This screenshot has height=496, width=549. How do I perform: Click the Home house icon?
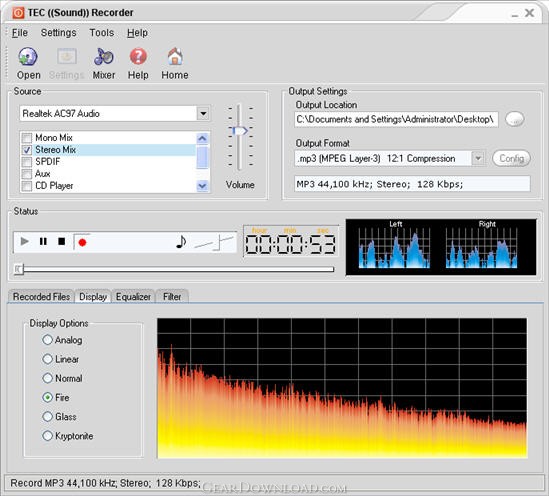(x=175, y=56)
